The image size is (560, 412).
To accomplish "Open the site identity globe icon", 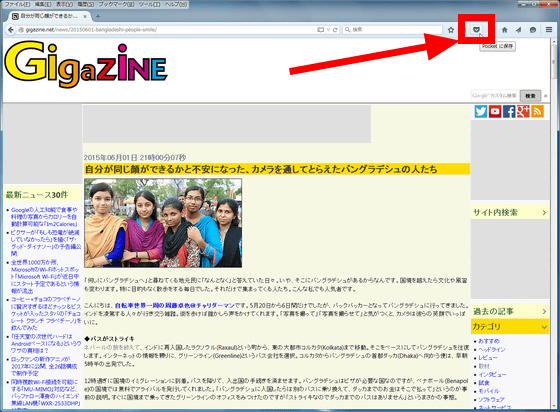I will coord(21,30).
